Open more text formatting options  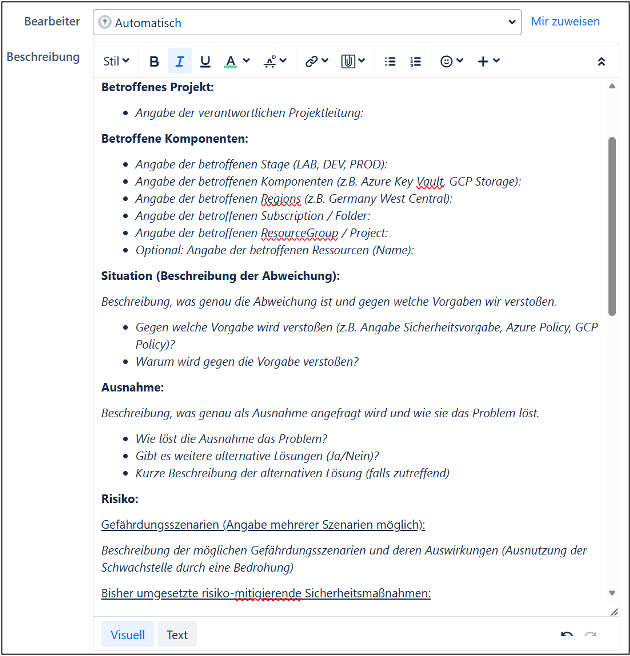click(x=275, y=62)
